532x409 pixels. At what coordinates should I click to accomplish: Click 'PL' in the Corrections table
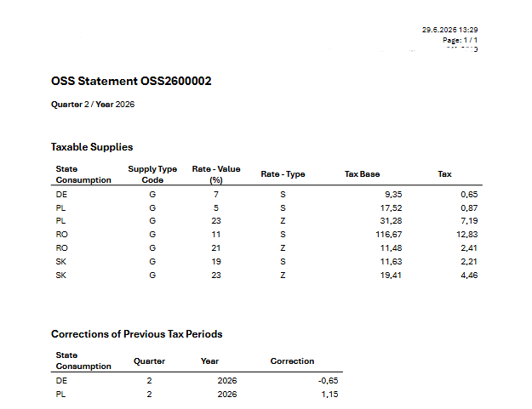(x=60, y=395)
